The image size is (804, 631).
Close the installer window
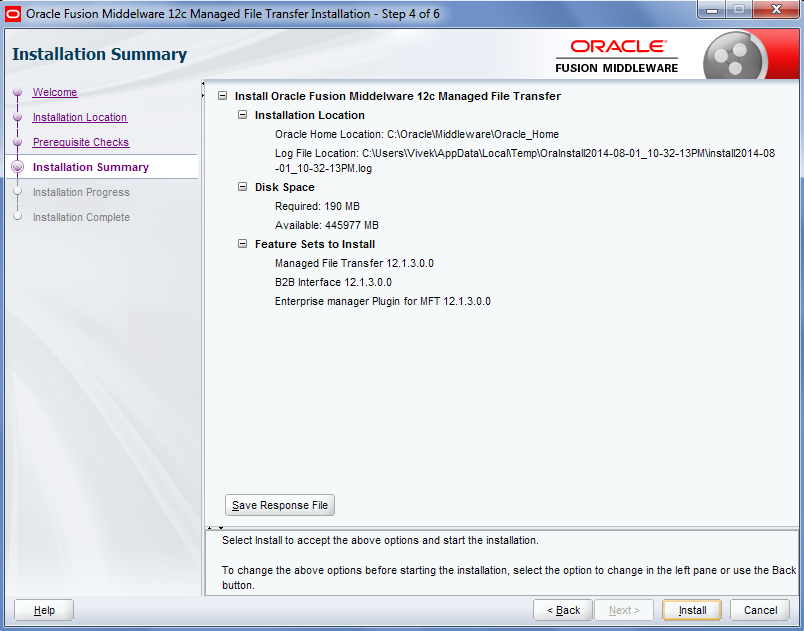pos(776,9)
